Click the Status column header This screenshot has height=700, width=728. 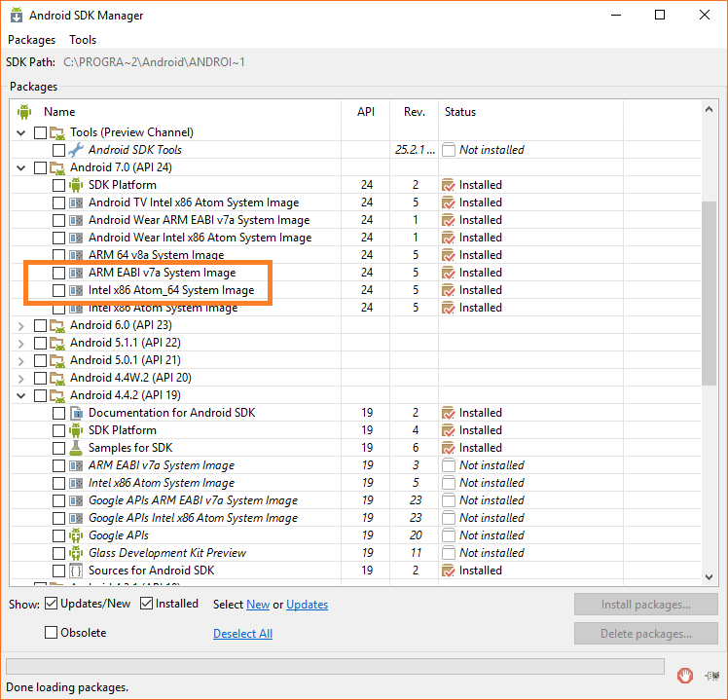pos(460,112)
